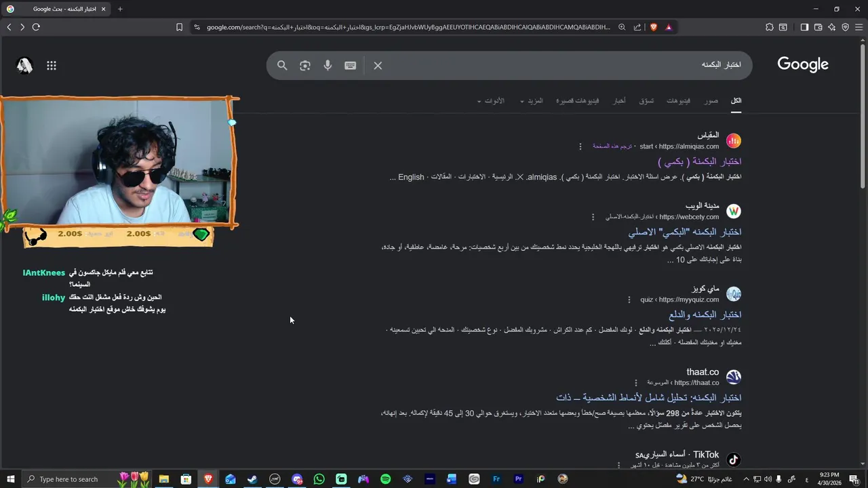This screenshot has width=868, height=488.
Task: Click the مقياس site favicon icon
Action: click(x=734, y=141)
